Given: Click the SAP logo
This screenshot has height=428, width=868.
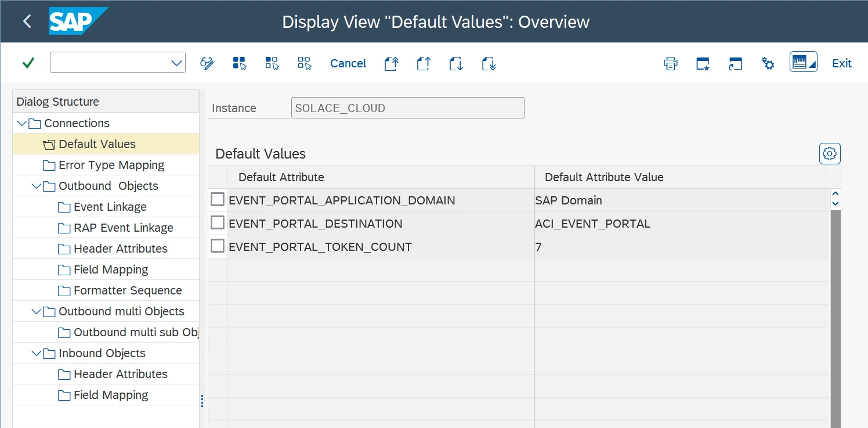Looking at the screenshot, I should (78, 21).
